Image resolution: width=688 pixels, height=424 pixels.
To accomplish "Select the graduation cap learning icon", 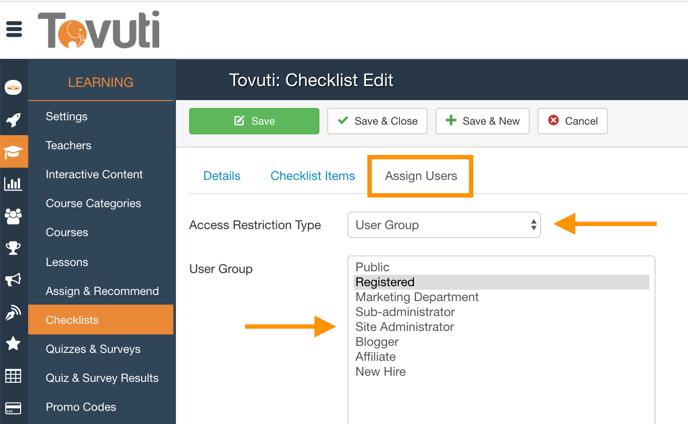I will coord(13,152).
